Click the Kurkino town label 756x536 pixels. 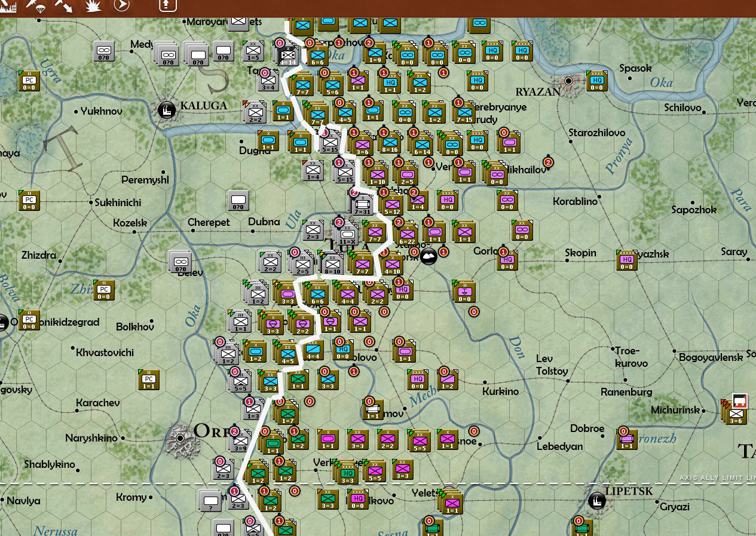[501, 391]
